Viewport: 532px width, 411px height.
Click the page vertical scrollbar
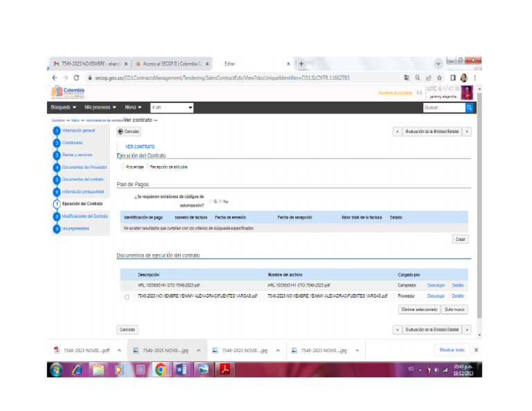pyautogui.click(x=479, y=205)
